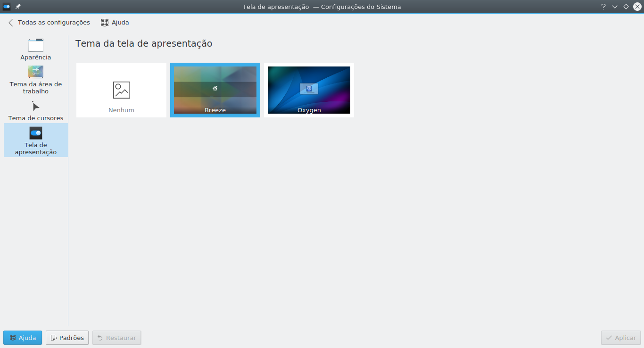Go back to Todas as configurações
The height and width of the screenshot is (348, 644).
[49, 22]
